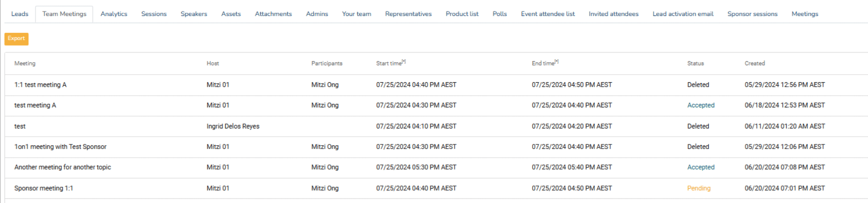Screen dimensions: 868x203
Task: Click the Participants column header
Action: coord(327,63)
